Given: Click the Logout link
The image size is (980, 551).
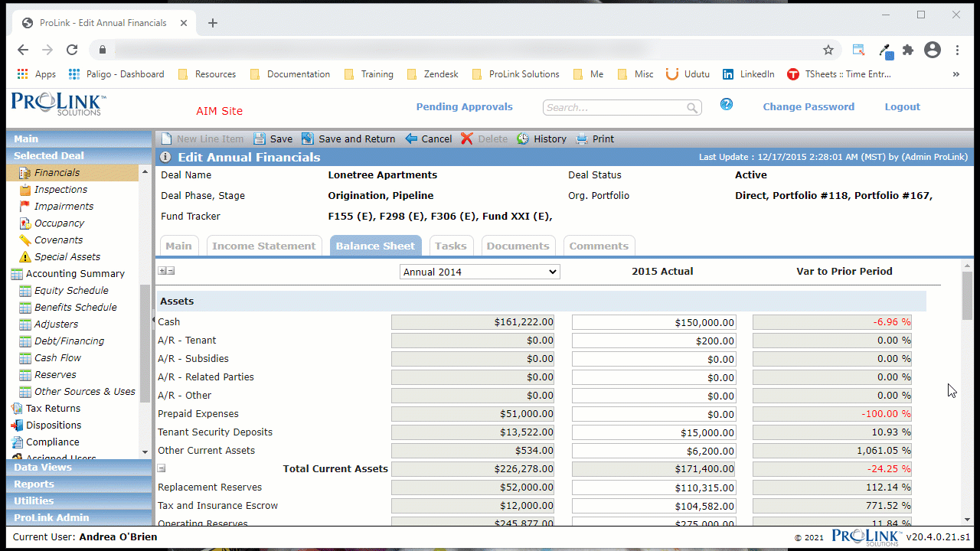Looking at the screenshot, I should tap(903, 106).
